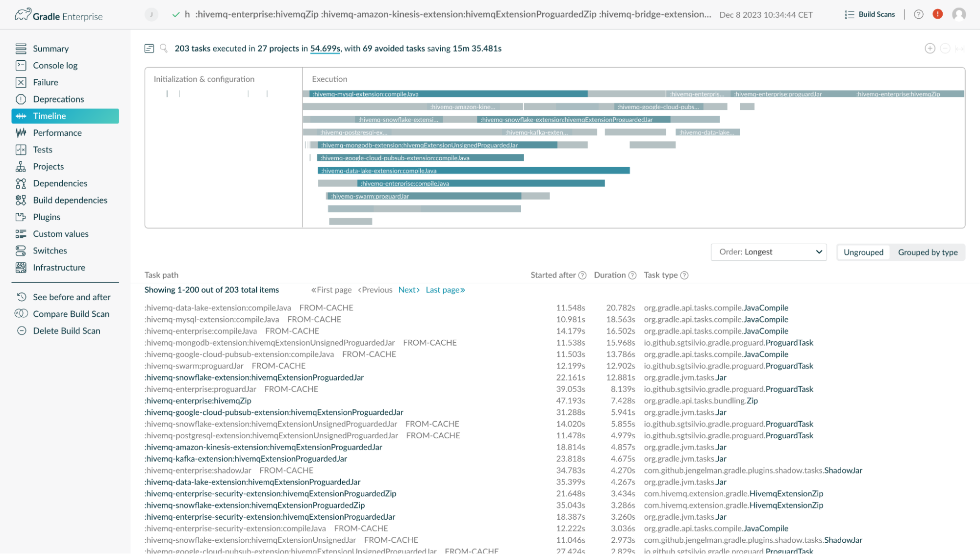
Task: Click the 54.699s execution time link
Action: click(325, 48)
